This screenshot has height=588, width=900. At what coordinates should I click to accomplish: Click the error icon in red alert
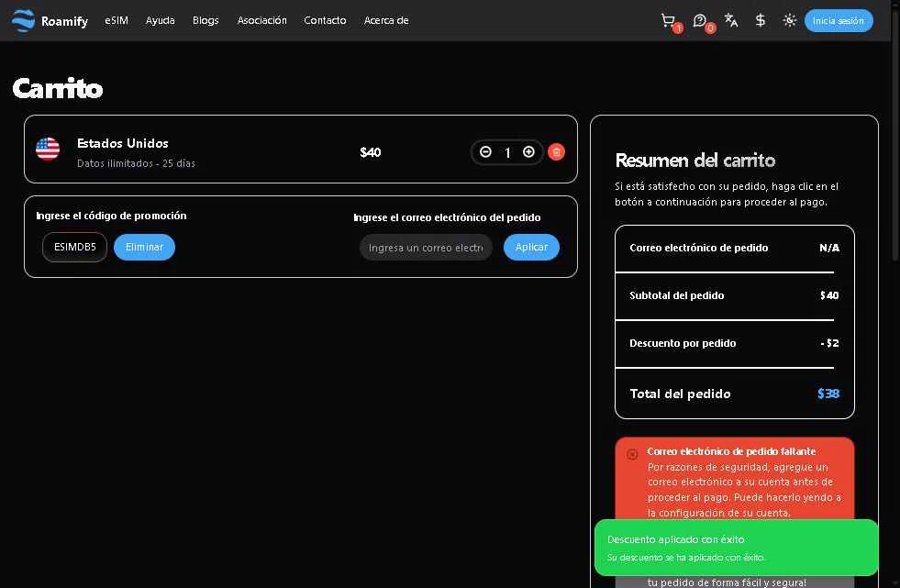632,454
